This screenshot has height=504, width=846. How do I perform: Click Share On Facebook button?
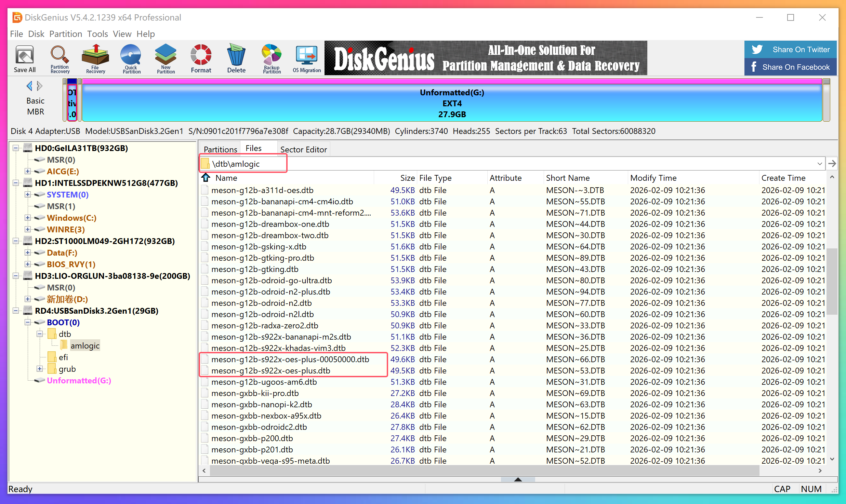(x=790, y=67)
